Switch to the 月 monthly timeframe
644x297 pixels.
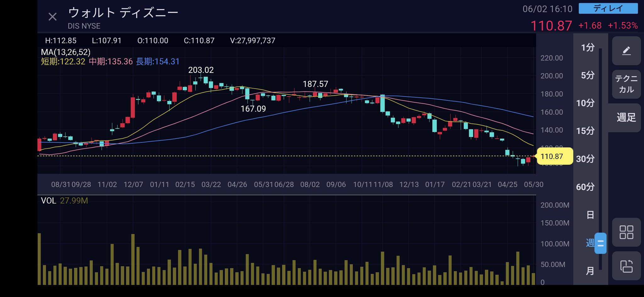[x=590, y=271]
